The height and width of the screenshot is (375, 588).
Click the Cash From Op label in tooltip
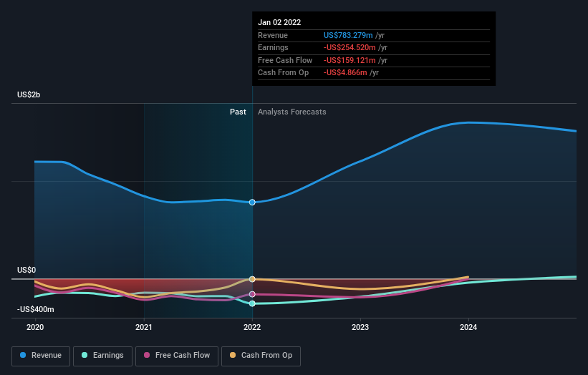click(283, 73)
